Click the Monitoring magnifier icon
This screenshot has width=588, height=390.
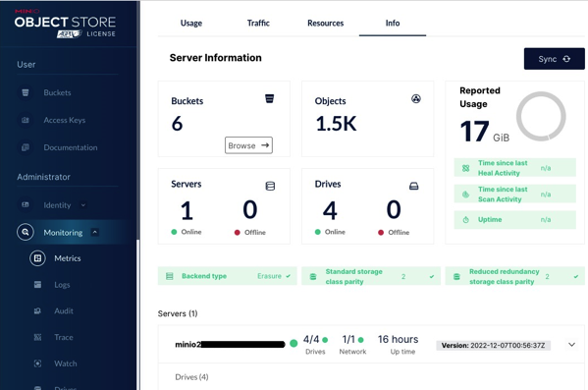[x=26, y=233]
